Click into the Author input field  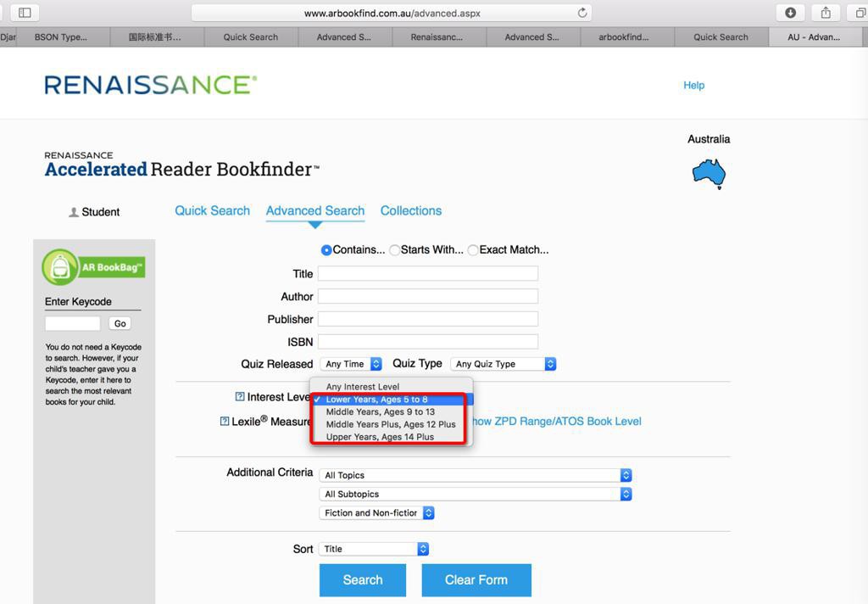[428, 296]
